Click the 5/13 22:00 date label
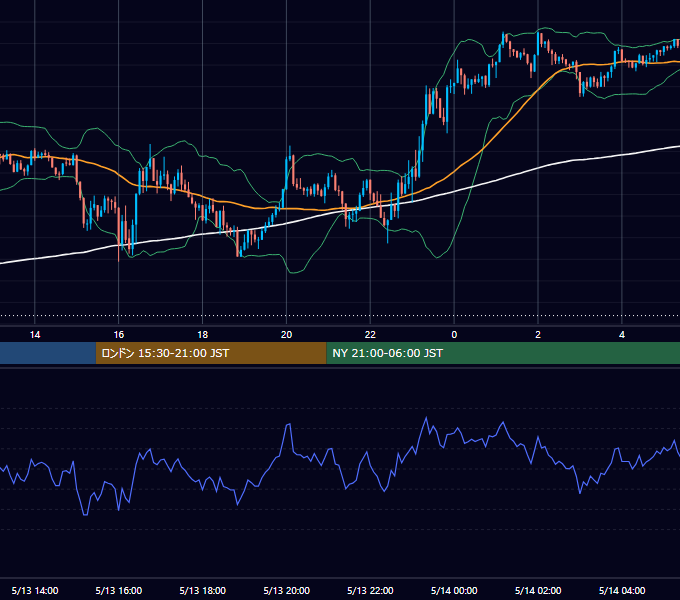This screenshot has height=600, width=680. [x=370, y=590]
